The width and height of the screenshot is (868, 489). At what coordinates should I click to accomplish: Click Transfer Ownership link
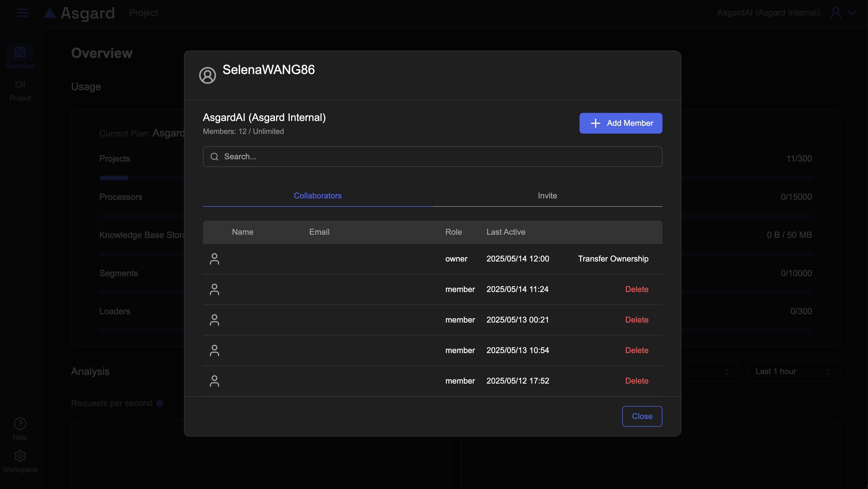pos(613,259)
